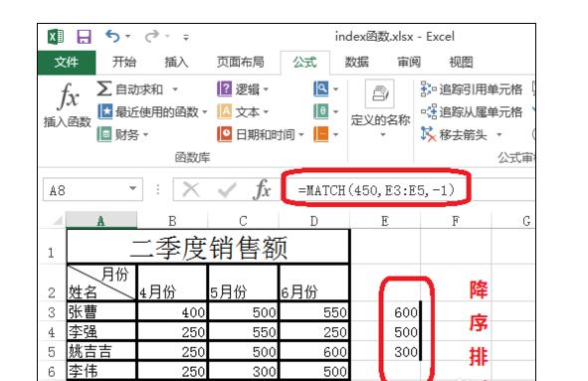588x381 pixels.
Task: Expand the Name Box dropdown arrow
Action: click(x=132, y=189)
